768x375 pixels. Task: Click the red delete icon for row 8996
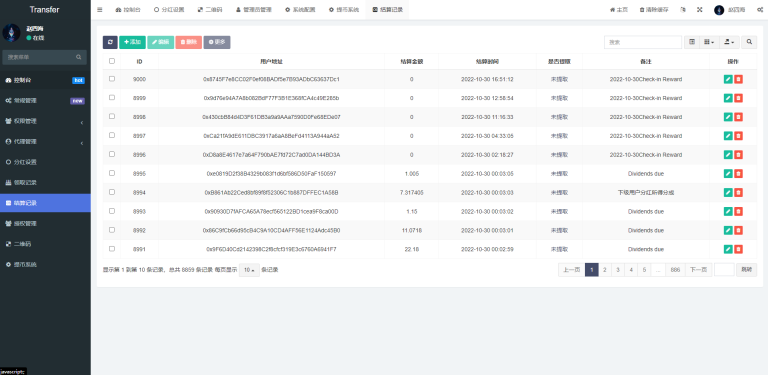(x=739, y=155)
